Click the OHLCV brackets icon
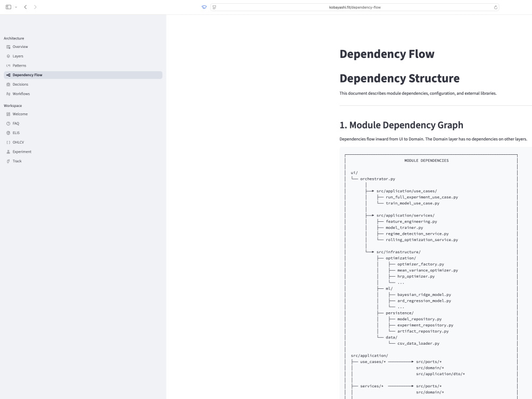The height and width of the screenshot is (399, 532). coord(8,143)
